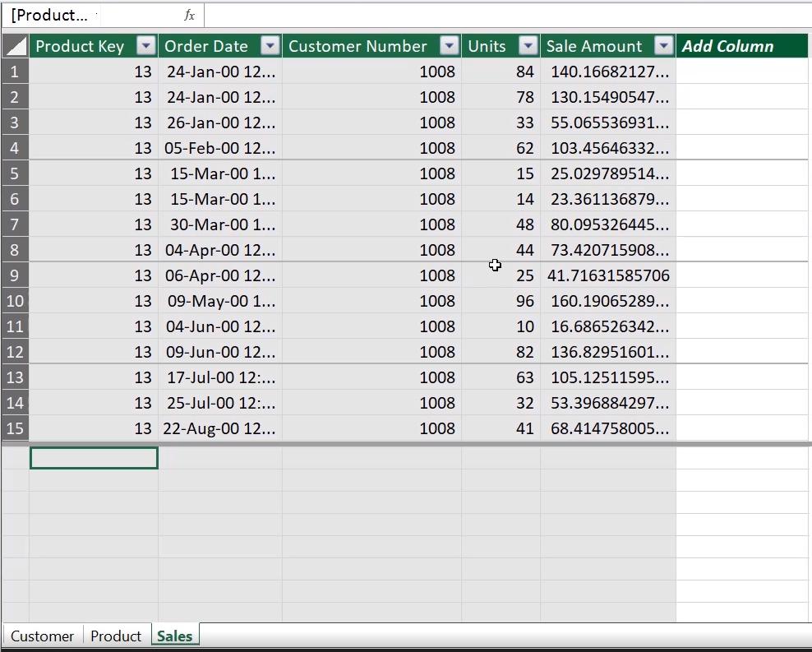This screenshot has height=652, width=812.
Task: Click the fx formula bar icon
Action: click(x=188, y=14)
